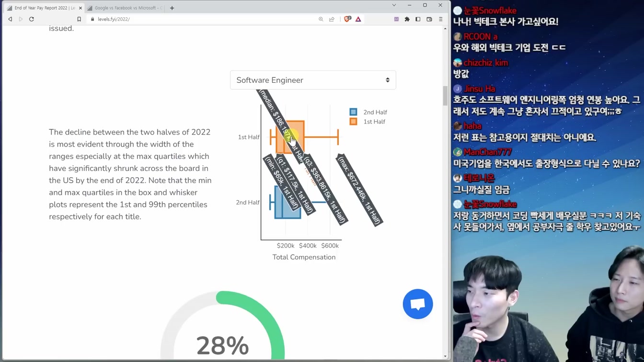Close the End of Year Pay Report tab
Image resolution: width=644 pixels, height=362 pixels.
(80, 8)
